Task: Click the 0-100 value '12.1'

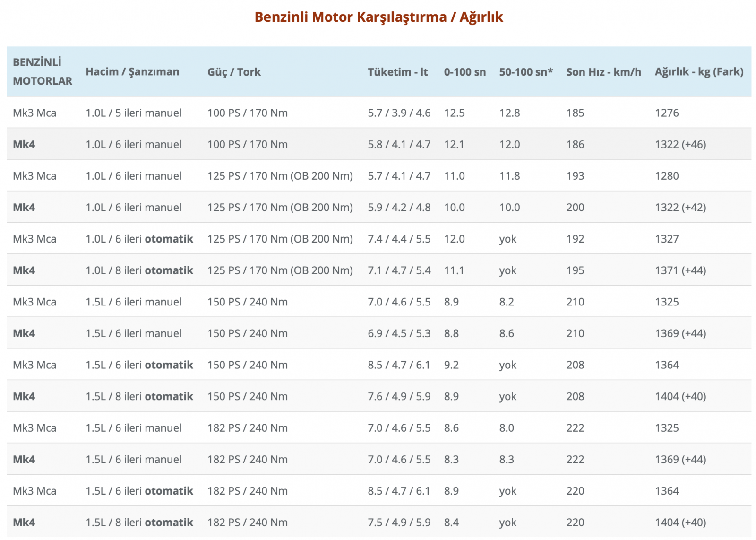Action: pos(454,145)
